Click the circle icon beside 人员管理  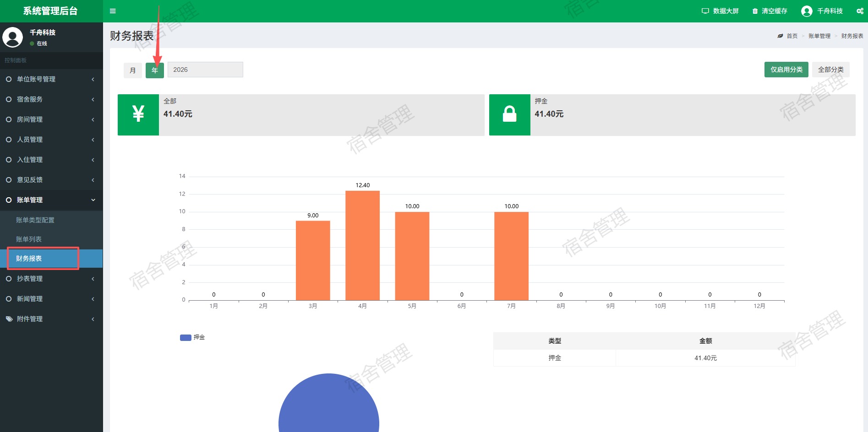pyautogui.click(x=9, y=140)
